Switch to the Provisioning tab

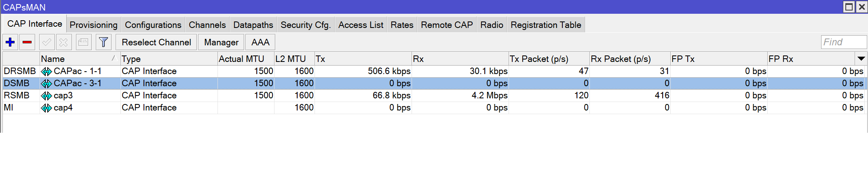click(93, 25)
